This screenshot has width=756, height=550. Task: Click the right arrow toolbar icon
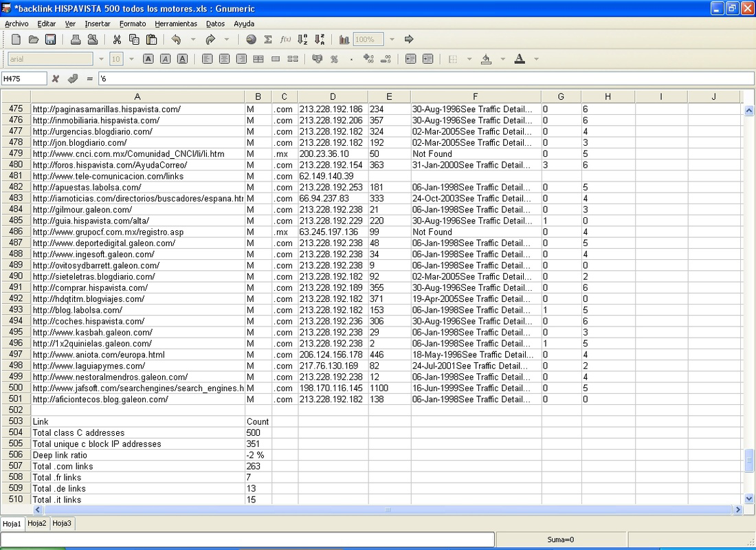pos(409,40)
